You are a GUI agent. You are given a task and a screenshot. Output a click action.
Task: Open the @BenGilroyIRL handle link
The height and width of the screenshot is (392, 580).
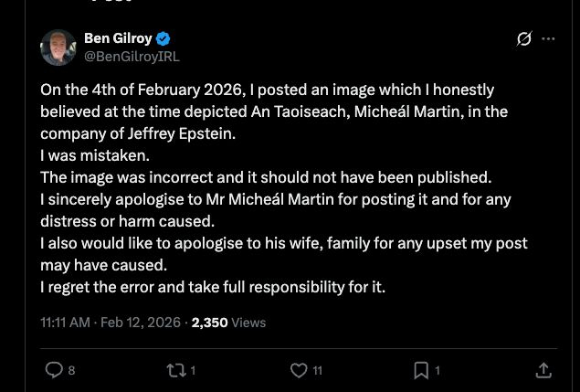click(132, 56)
